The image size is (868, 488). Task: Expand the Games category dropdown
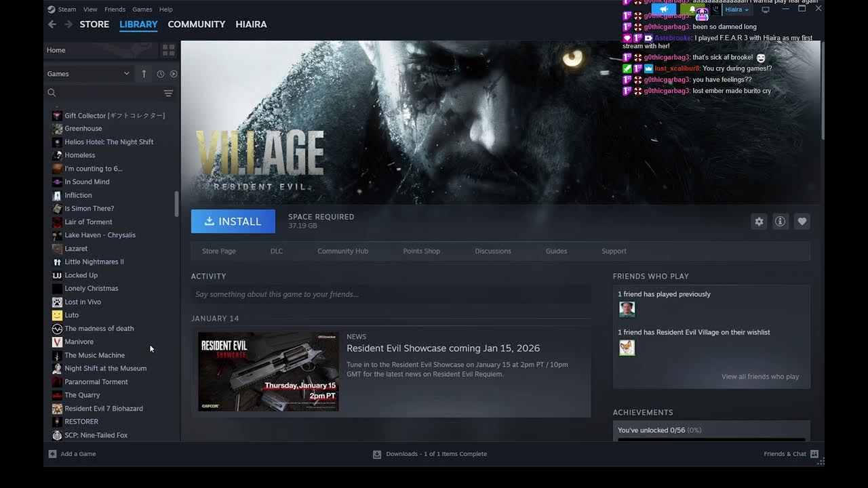click(x=88, y=74)
